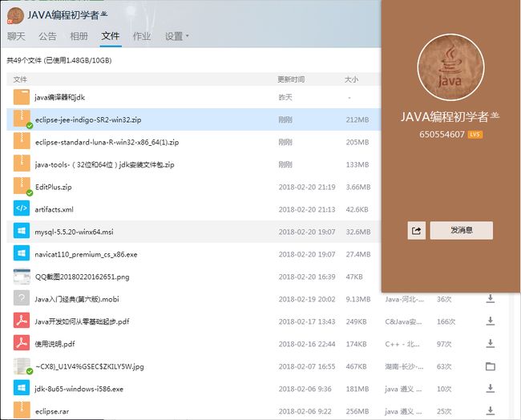The image size is (521, 420).
Task: Open the java编译器和jdk folder icon
Action: 22,97
